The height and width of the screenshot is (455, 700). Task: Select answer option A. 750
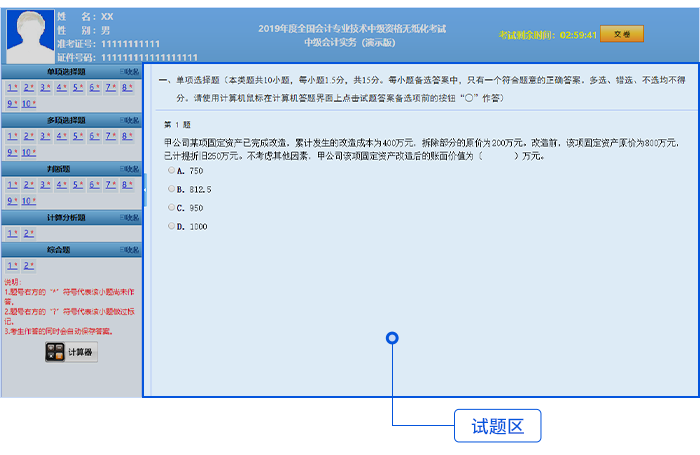(x=172, y=171)
